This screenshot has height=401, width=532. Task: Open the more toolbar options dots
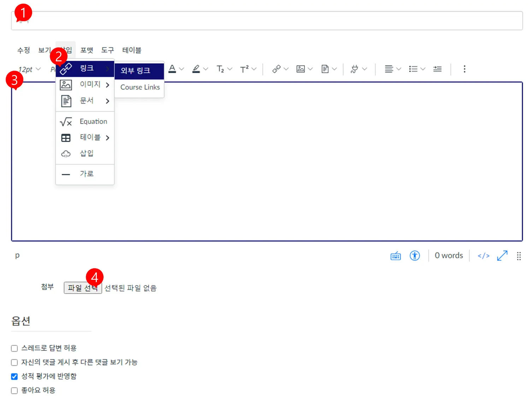[x=465, y=69]
